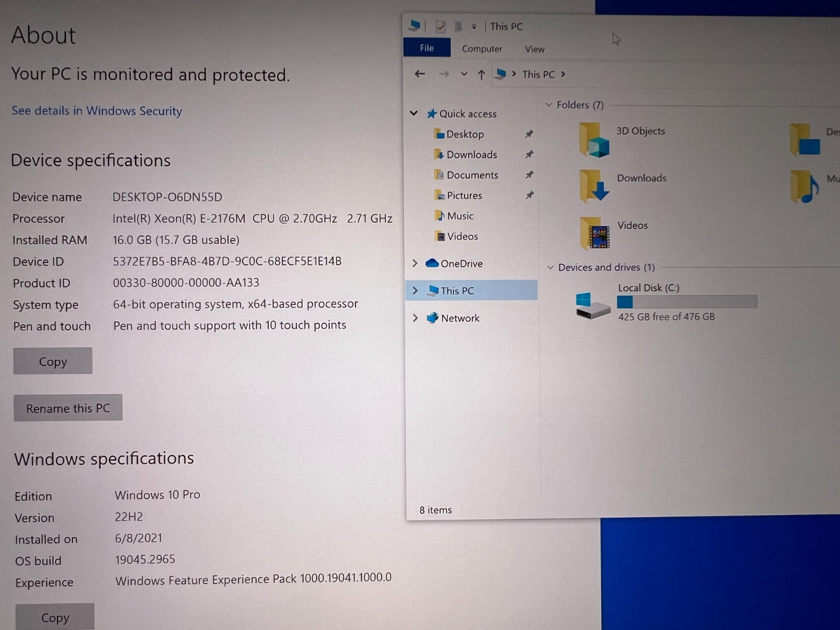The image size is (840, 630).
Task: Click the Back arrow in File Explorer
Action: [419, 74]
